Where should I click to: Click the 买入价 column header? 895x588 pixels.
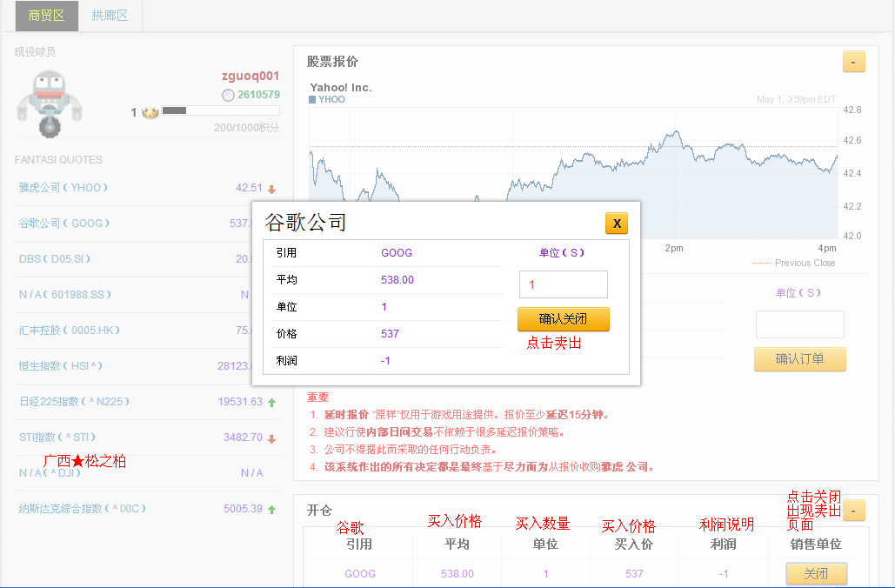(x=634, y=544)
